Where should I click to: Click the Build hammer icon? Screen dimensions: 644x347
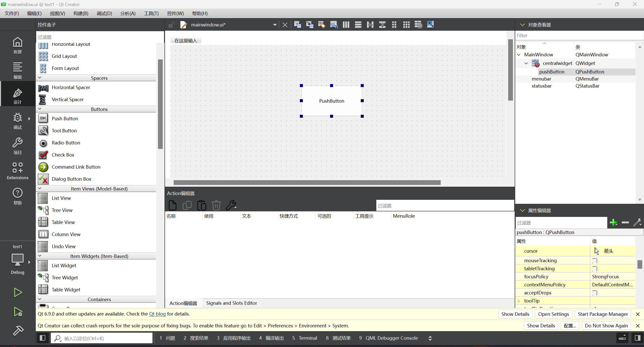18,330
